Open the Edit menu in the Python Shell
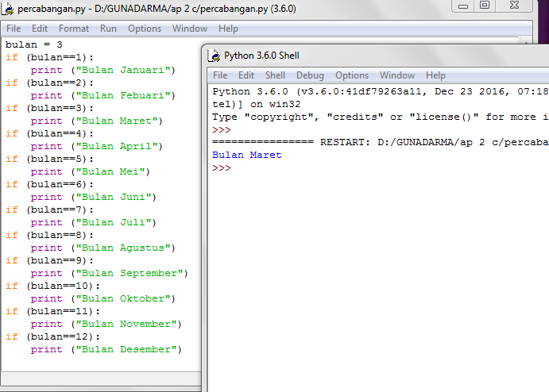The height and width of the screenshot is (392, 549). [246, 75]
